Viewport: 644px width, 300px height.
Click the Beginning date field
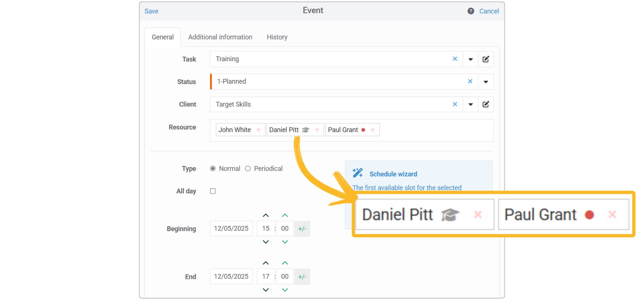point(231,229)
